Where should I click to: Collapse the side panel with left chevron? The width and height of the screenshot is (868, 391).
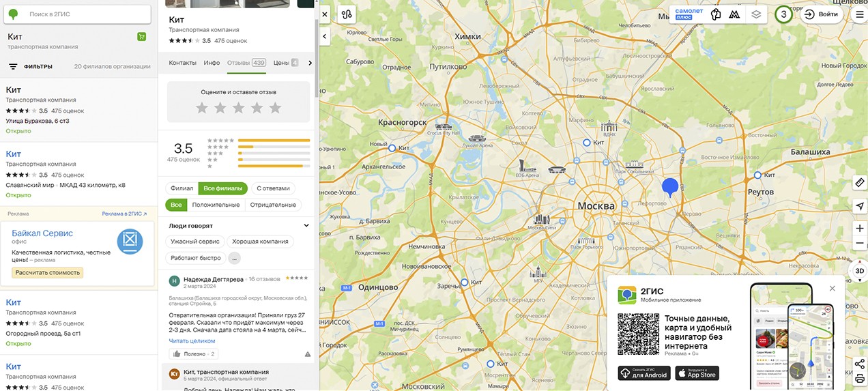click(x=325, y=36)
